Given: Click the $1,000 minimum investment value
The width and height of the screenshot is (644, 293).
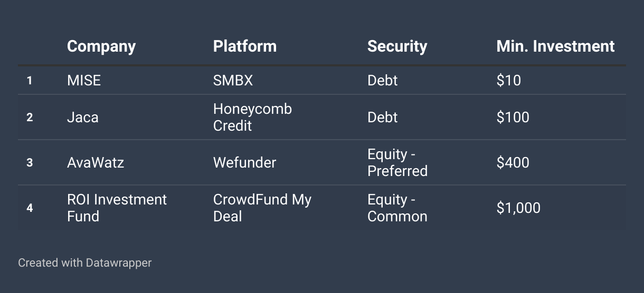Looking at the screenshot, I should pos(518,208).
